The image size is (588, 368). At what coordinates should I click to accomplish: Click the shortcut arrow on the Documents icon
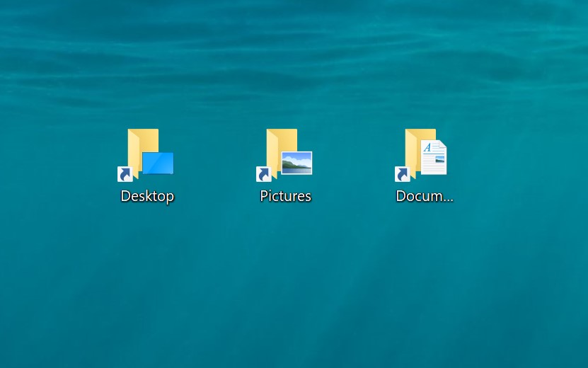point(403,174)
